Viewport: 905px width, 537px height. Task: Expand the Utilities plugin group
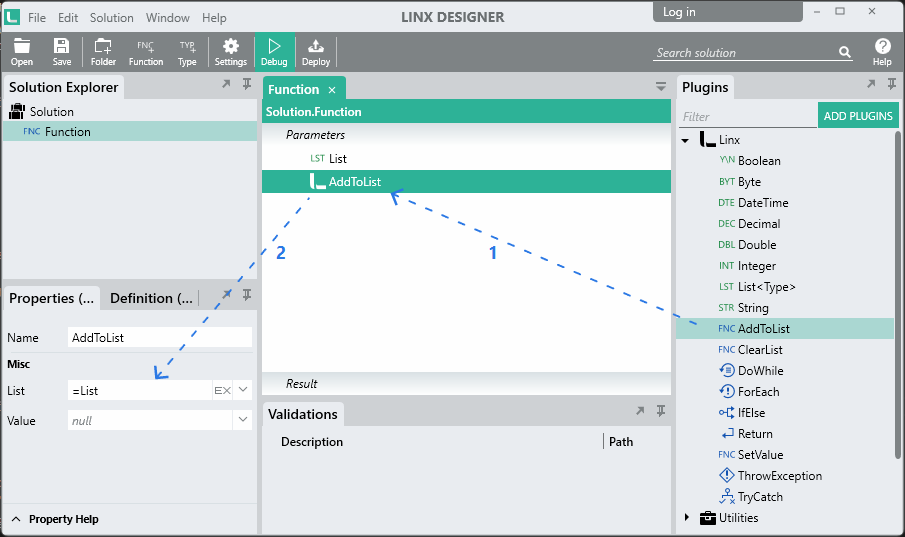point(686,517)
